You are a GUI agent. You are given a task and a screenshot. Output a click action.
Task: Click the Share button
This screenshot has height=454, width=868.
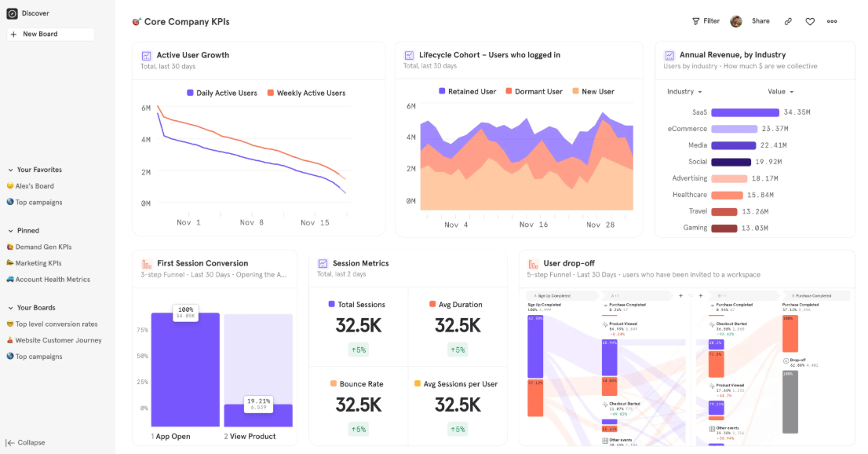760,21
